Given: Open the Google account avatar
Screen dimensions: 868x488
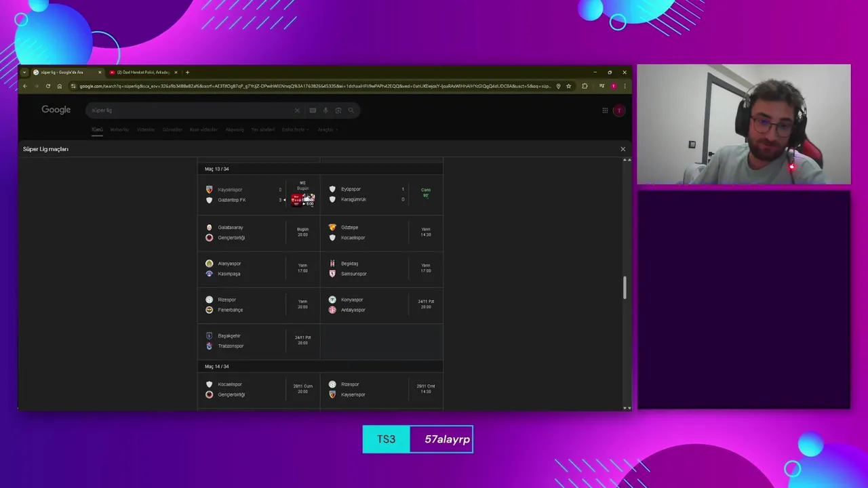Looking at the screenshot, I should [x=618, y=110].
